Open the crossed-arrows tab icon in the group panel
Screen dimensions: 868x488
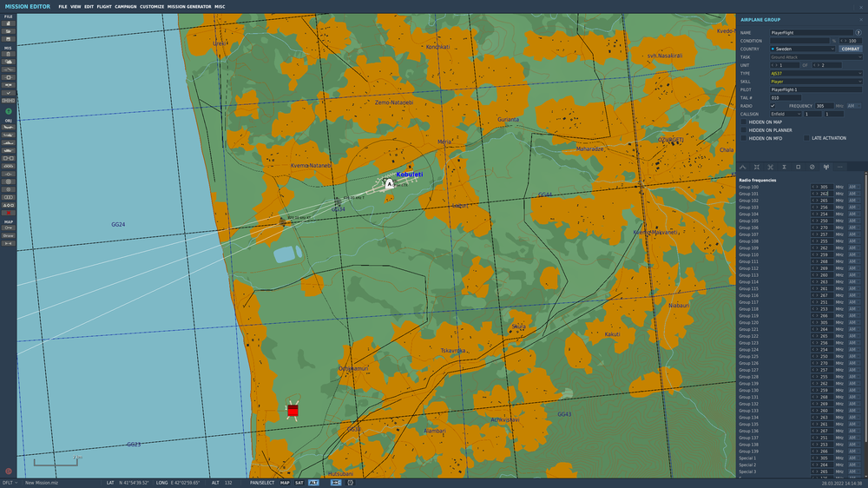771,167
